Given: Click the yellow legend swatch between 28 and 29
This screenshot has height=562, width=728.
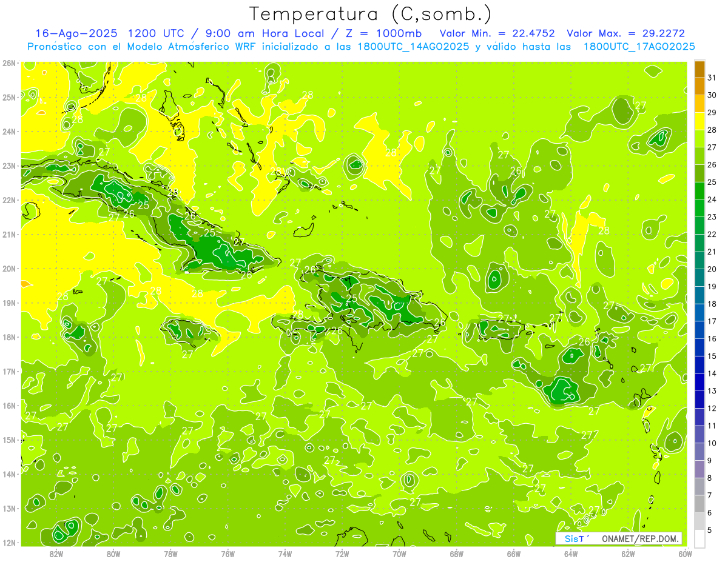Looking at the screenshot, I should [699, 121].
